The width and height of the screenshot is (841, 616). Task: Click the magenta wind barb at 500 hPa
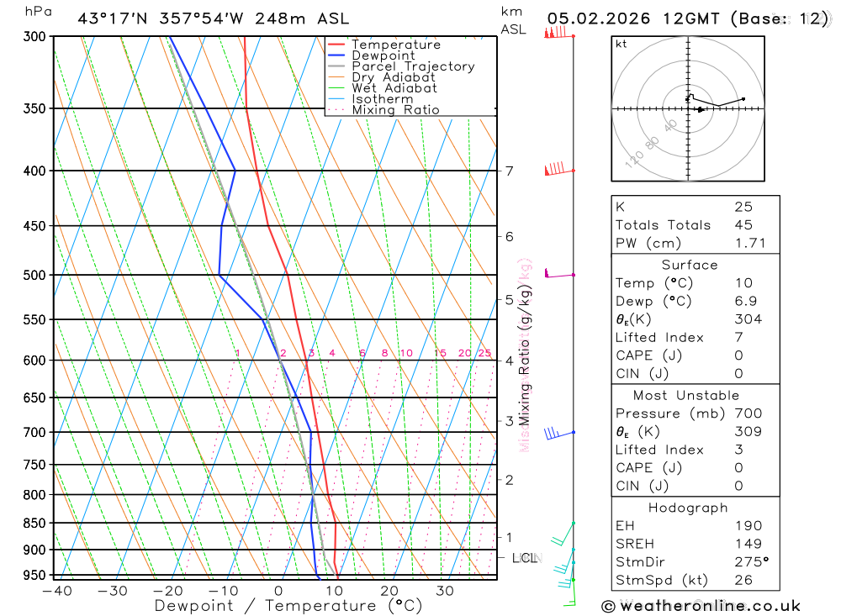559,273
